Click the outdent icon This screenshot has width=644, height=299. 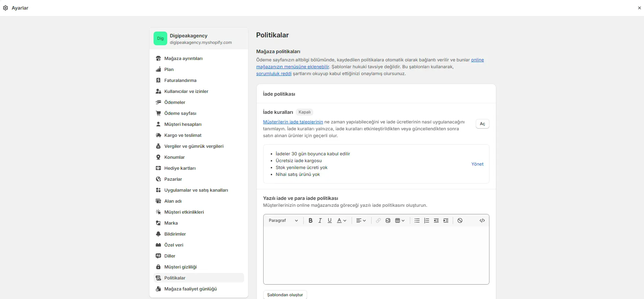tap(436, 220)
